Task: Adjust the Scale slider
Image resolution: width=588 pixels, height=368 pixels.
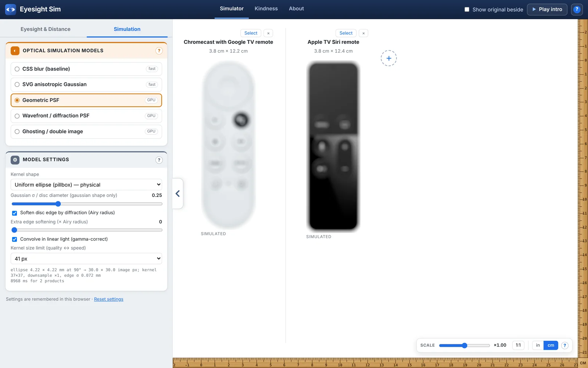Action: (x=465, y=346)
